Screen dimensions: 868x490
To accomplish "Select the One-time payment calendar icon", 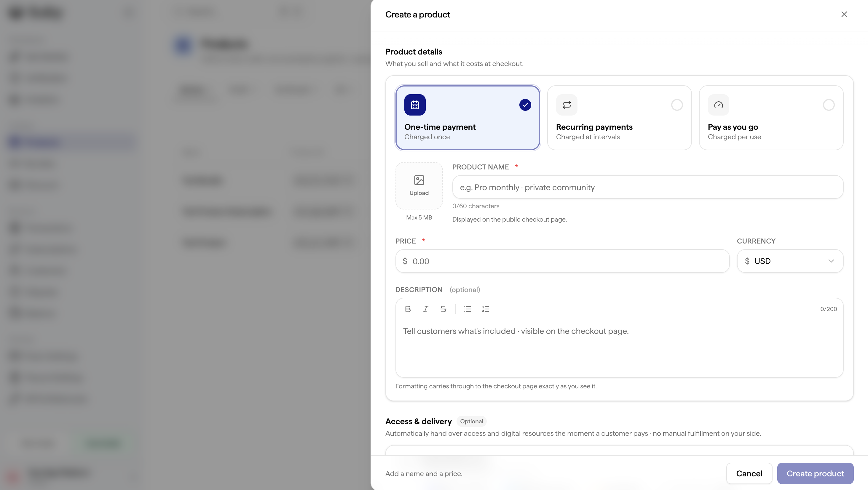I will (415, 105).
